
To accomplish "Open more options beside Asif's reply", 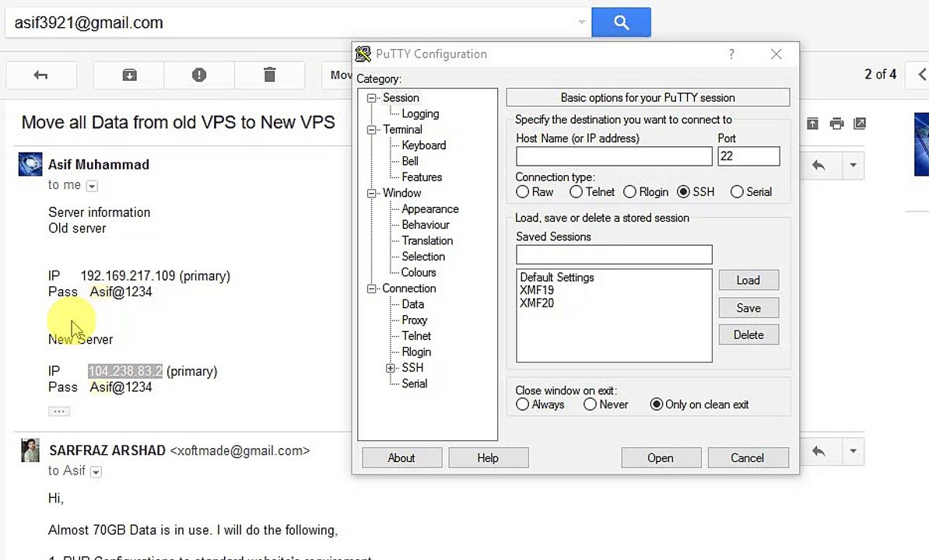I will coord(854,165).
